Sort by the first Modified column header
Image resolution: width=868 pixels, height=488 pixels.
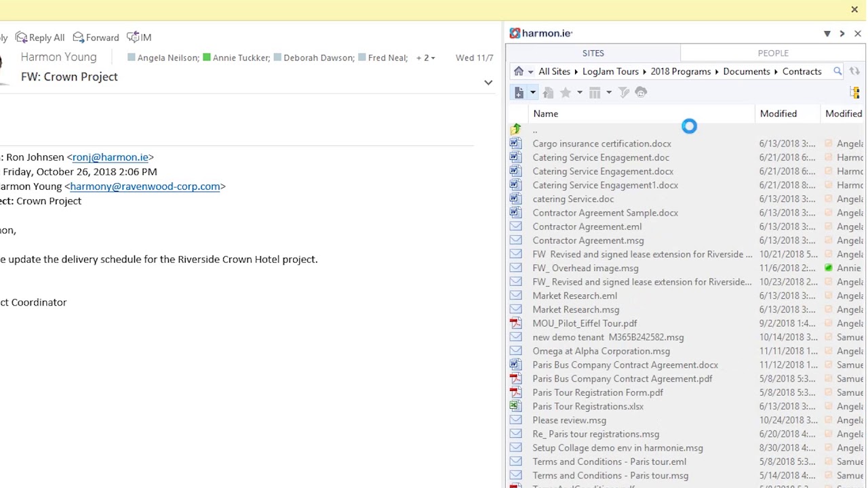[x=778, y=114]
